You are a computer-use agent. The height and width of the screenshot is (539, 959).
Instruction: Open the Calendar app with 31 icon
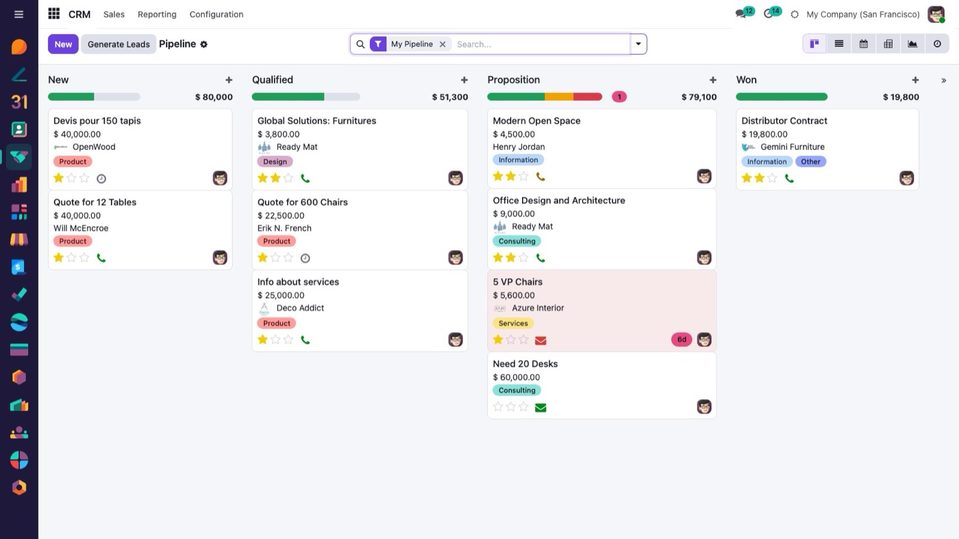point(19,102)
